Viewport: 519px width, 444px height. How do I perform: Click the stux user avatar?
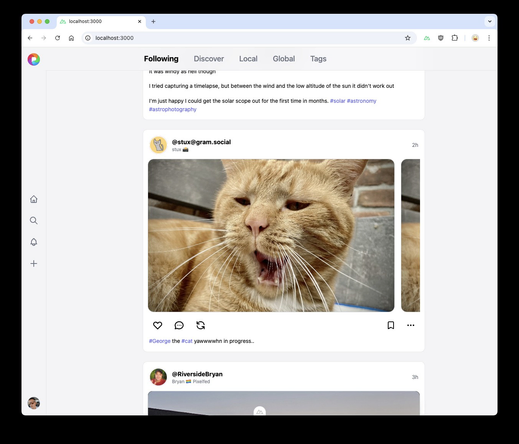click(x=158, y=145)
